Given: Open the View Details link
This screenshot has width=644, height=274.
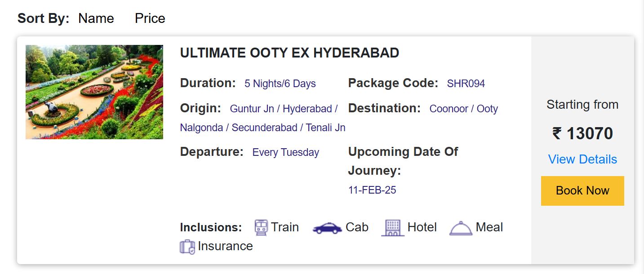Looking at the screenshot, I should [582, 159].
